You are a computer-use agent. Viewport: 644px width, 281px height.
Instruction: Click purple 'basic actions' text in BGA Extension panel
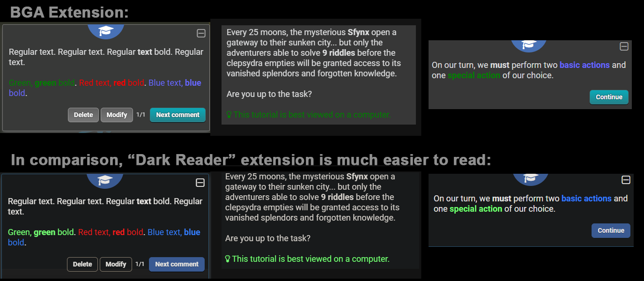[x=585, y=65]
